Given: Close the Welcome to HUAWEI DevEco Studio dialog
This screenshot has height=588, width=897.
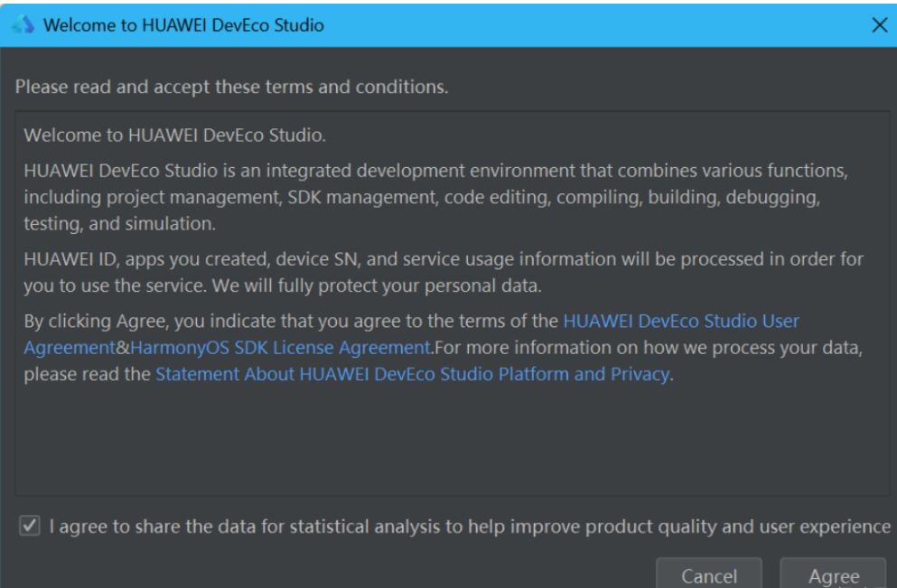Looking at the screenshot, I should click(x=879, y=24).
